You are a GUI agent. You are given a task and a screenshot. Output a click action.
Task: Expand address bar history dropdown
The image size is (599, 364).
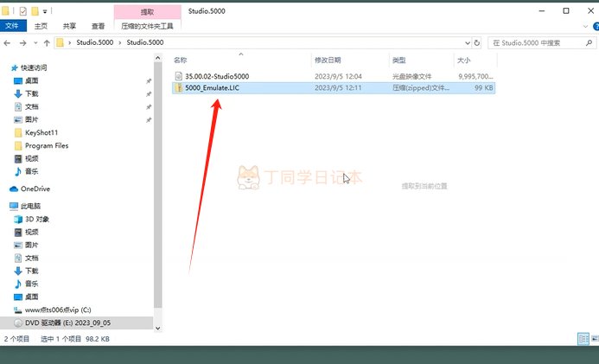coord(468,42)
